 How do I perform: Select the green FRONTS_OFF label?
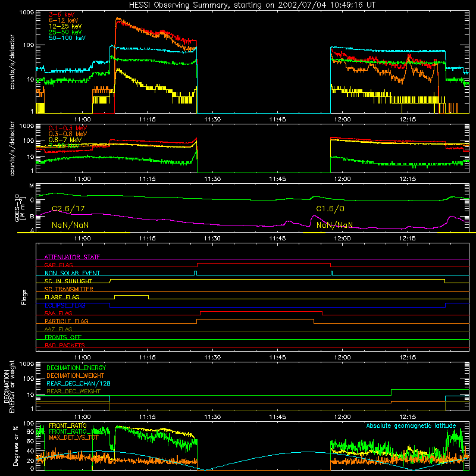tap(63, 337)
